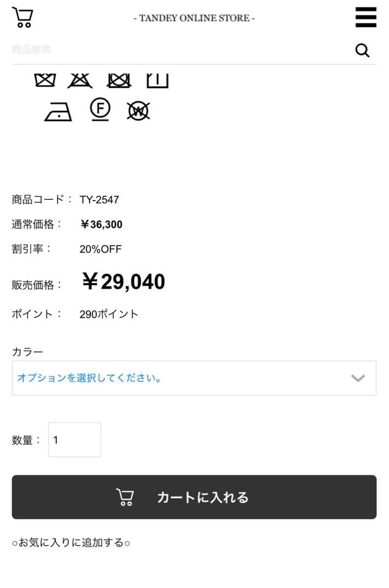389x588 pixels.
Task: Click the cart icon inside the cart button
Action: pyautogui.click(x=125, y=497)
